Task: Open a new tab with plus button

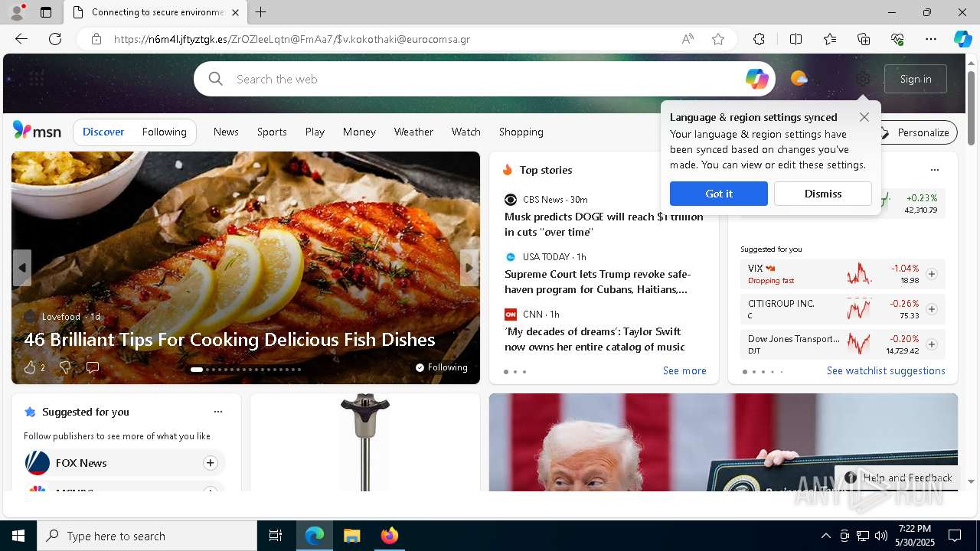Action: [261, 12]
